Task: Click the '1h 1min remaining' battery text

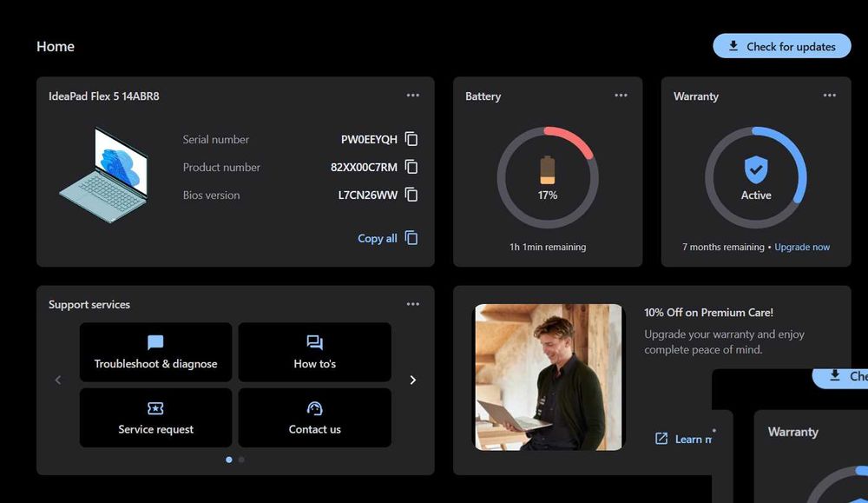Action: pyautogui.click(x=548, y=247)
